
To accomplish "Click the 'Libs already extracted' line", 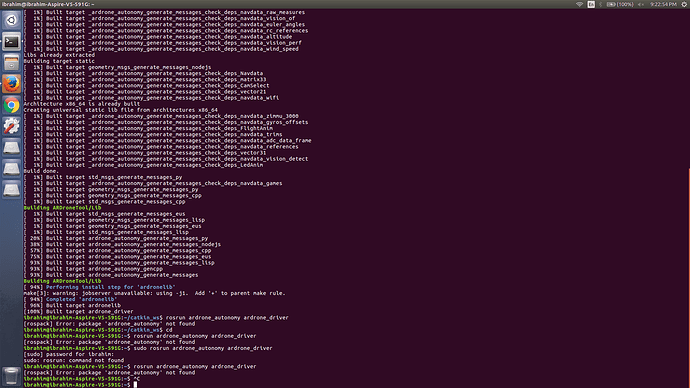I will point(59,55).
